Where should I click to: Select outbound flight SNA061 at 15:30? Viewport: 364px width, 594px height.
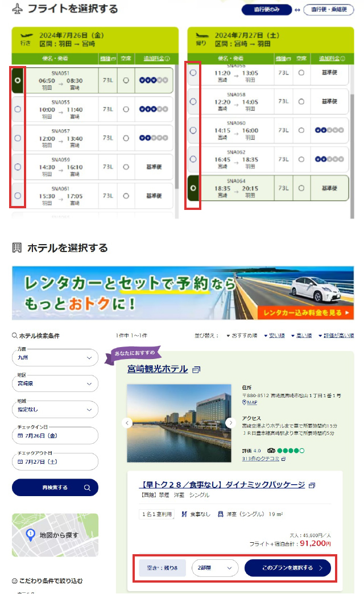click(x=18, y=196)
